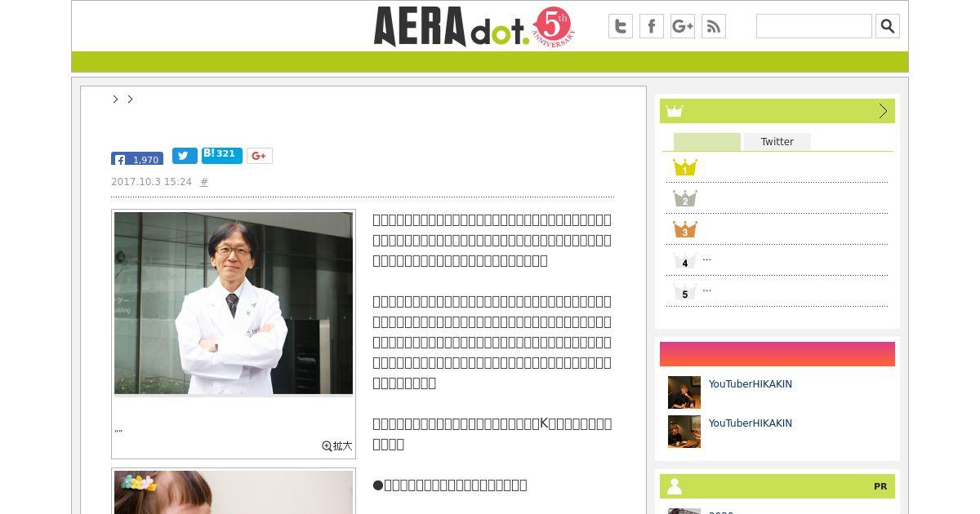Expand ranking via header right arrow

[883, 111]
